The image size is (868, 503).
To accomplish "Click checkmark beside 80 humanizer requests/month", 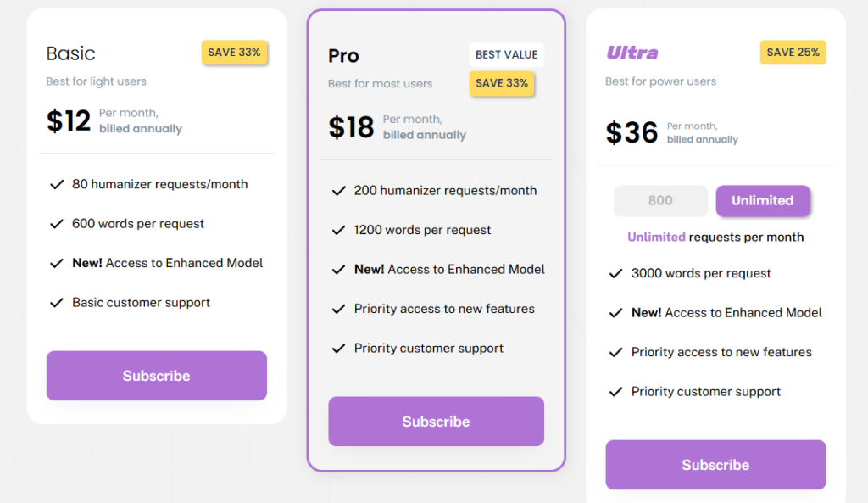I will point(57,184).
